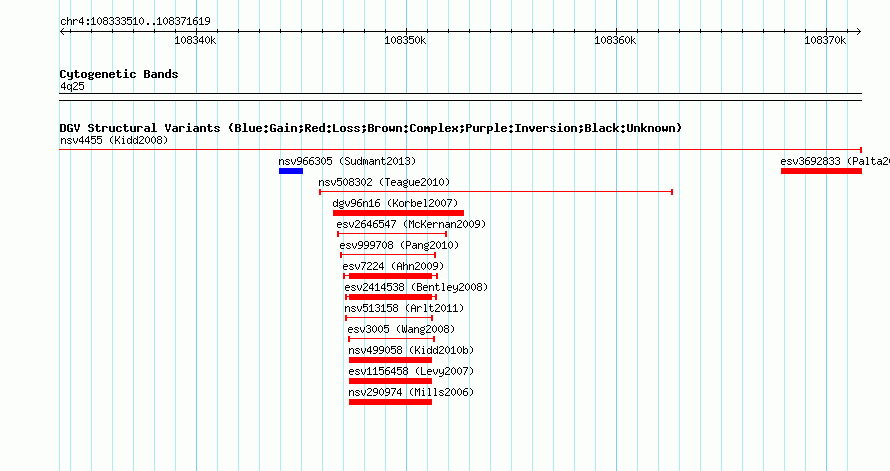Click the Cytogenetic Bands track title
This screenshot has width=890, height=471.
119,74
